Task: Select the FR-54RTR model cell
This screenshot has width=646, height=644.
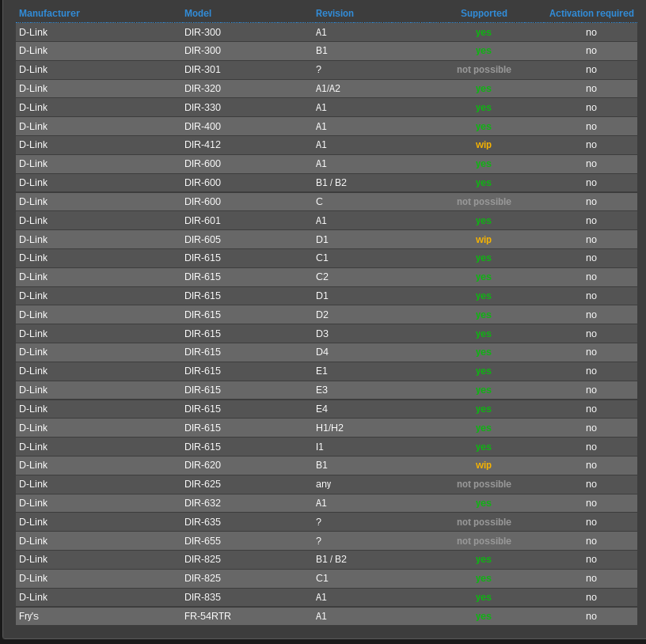Action: pyautogui.click(x=207, y=616)
